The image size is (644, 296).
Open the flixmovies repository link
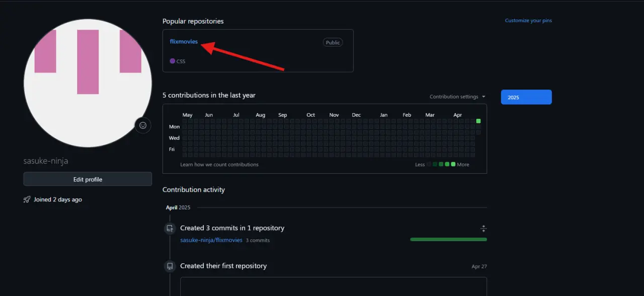pos(184,42)
